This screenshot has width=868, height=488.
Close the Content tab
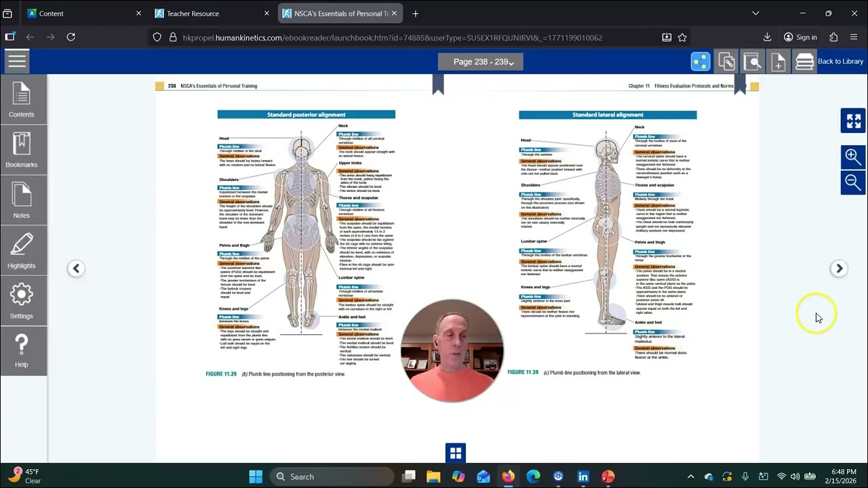point(138,14)
